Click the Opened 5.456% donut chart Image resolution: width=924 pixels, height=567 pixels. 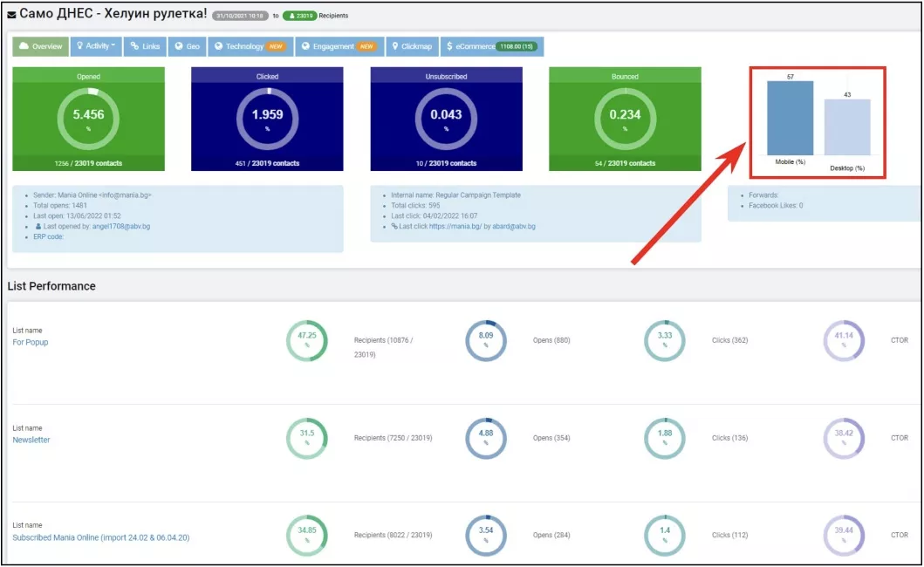(88, 119)
